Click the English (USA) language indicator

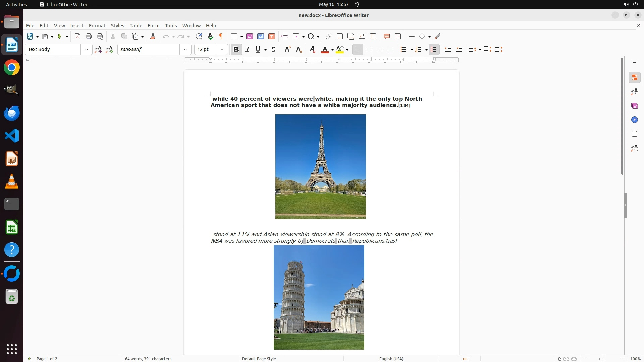(x=391, y=359)
